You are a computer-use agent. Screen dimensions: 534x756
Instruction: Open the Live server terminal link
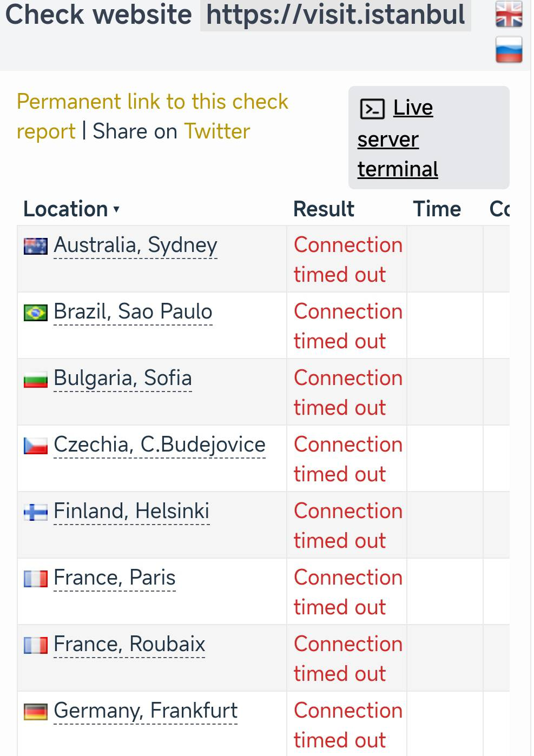[x=398, y=139]
